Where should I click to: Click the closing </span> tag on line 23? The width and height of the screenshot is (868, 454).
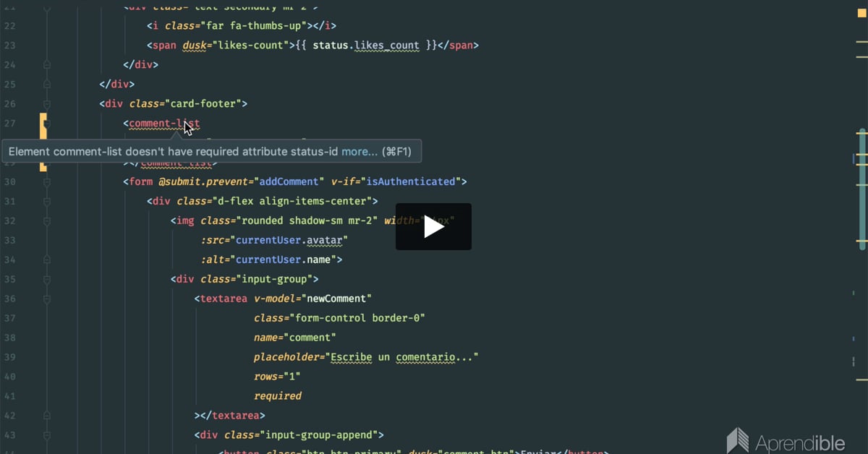click(459, 45)
